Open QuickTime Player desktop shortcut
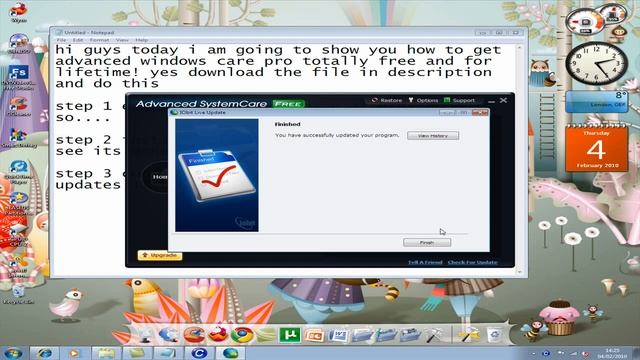Image resolution: width=640 pixels, height=360 pixels. click(x=18, y=172)
